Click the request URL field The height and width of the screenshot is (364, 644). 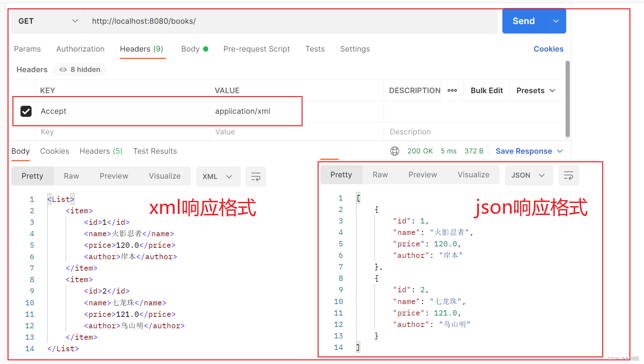[291, 21]
